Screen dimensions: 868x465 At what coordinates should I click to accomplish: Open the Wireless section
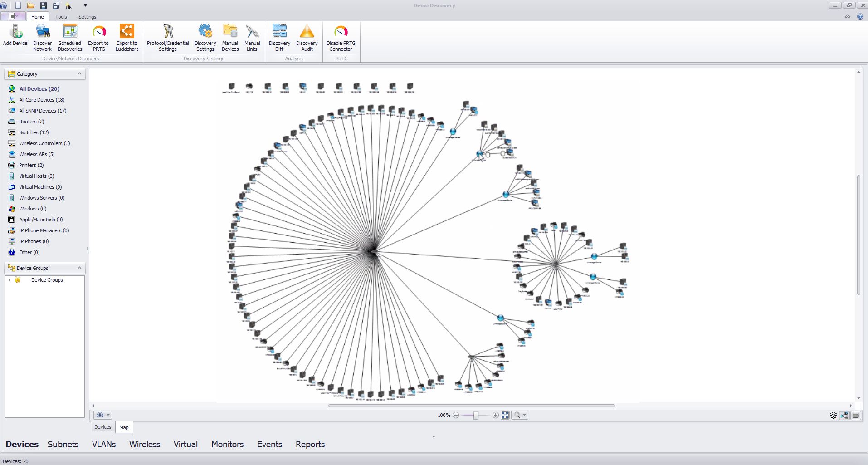[145, 444]
